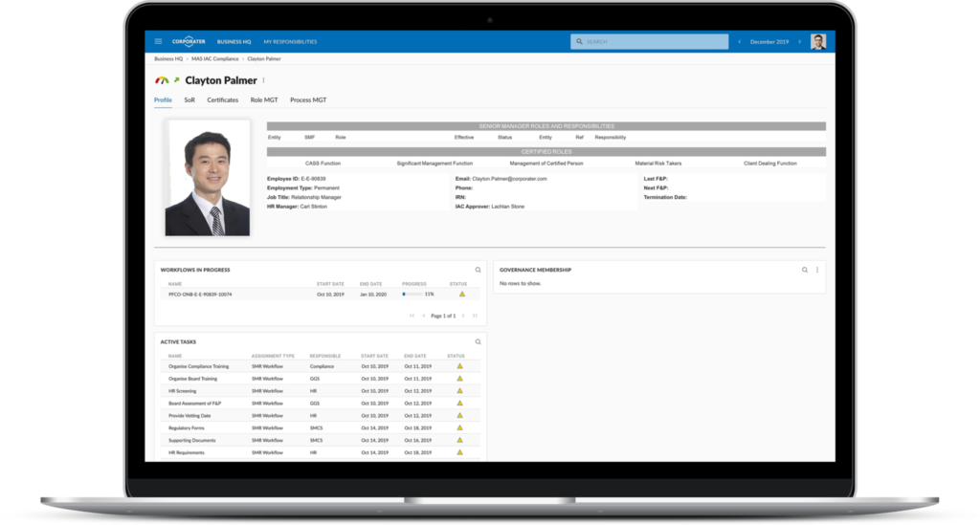Click the search input field
Image resolution: width=980 pixels, height=525 pixels.
[650, 42]
